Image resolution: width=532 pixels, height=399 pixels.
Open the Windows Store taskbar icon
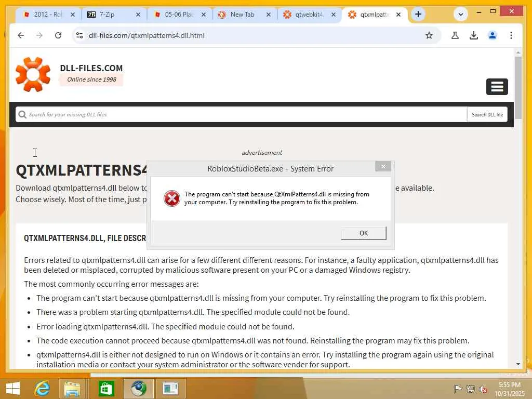[106, 388]
